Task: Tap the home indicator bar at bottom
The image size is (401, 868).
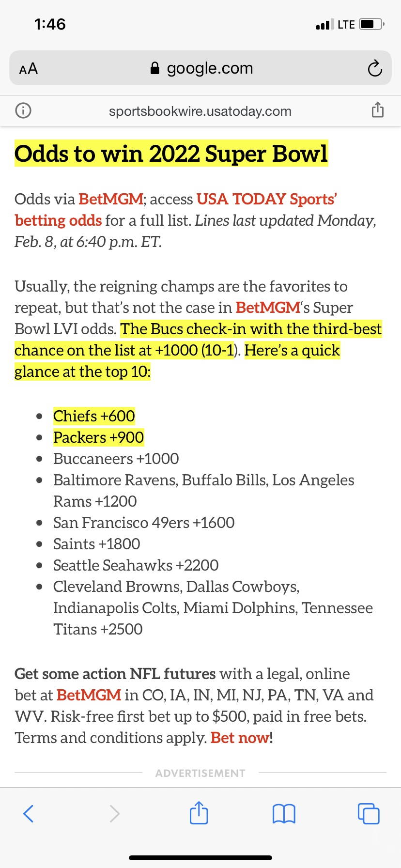Action: [200, 857]
